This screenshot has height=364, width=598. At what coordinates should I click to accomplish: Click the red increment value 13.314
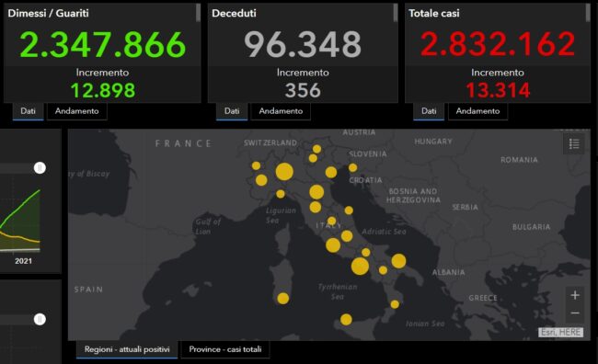coord(498,91)
